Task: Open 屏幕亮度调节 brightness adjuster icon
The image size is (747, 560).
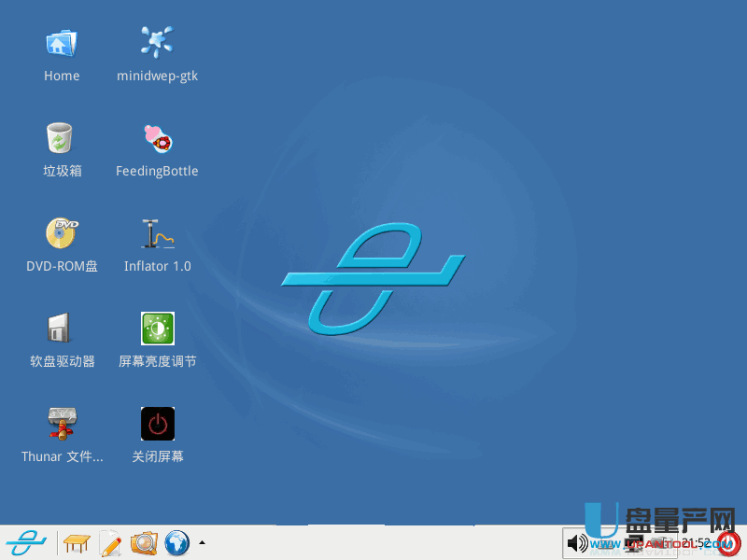Action: (x=157, y=329)
